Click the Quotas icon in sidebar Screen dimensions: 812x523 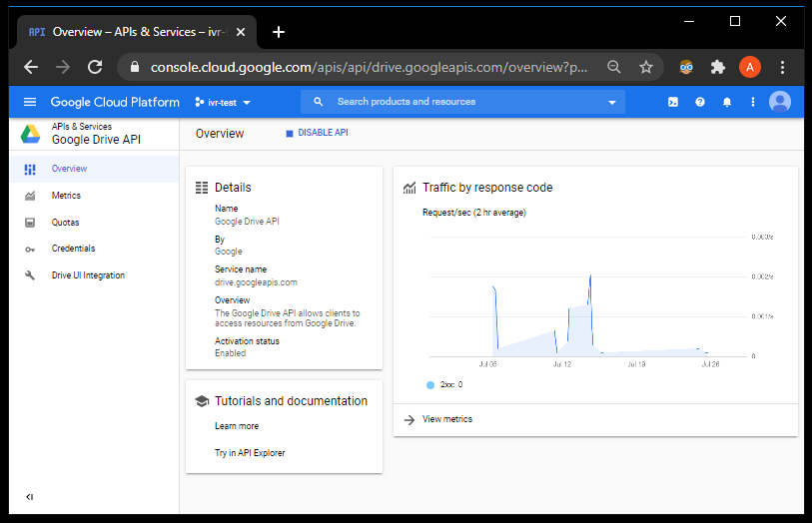[x=30, y=223]
